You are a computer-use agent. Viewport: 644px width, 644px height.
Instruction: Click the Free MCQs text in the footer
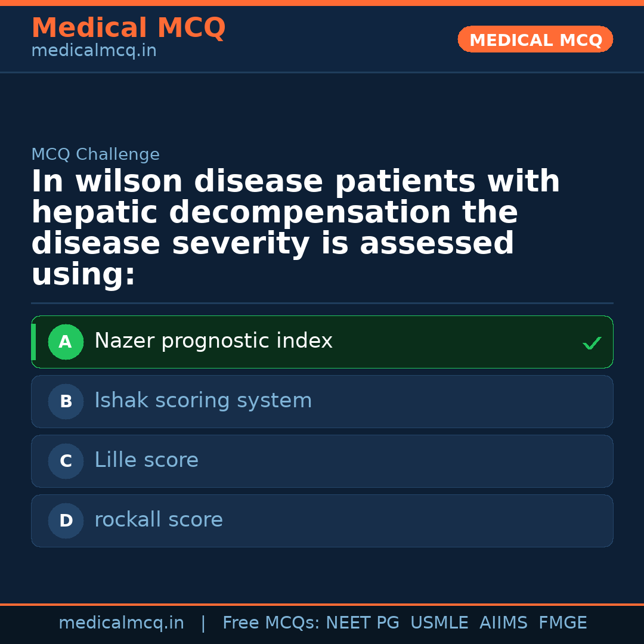[271, 623]
